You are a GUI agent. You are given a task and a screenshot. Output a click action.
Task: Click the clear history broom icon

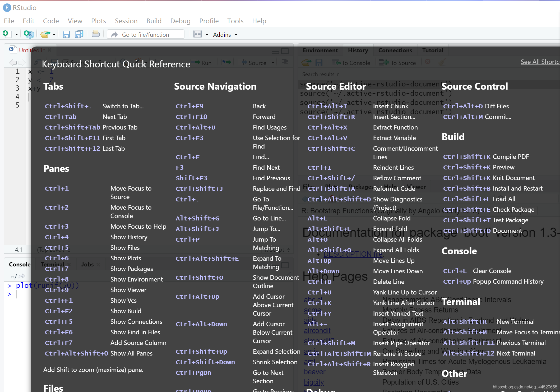click(442, 62)
